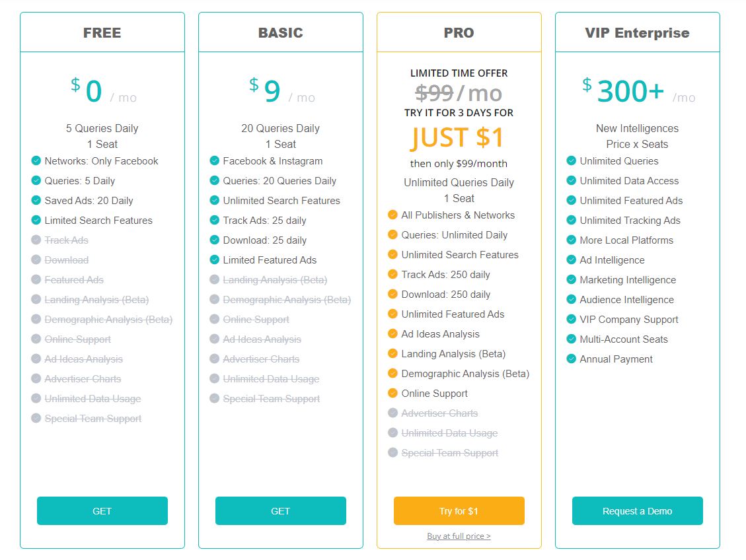The height and width of the screenshot is (560, 746).
Task: Select the checkmark beside Track Ads: 250 daily
Action: (392, 274)
